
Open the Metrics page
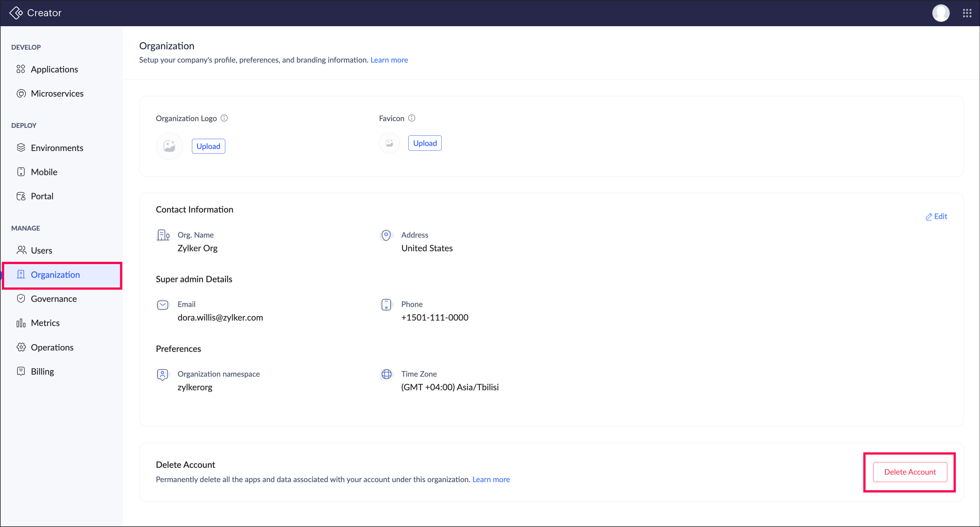[x=45, y=323]
